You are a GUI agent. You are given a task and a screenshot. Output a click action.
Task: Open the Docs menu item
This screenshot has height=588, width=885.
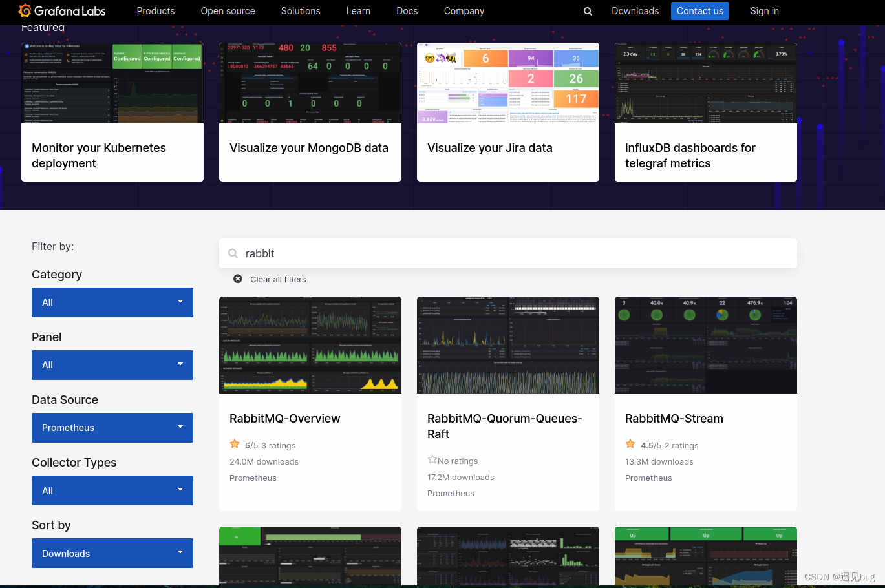pyautogui.click(x=407, y=11)
